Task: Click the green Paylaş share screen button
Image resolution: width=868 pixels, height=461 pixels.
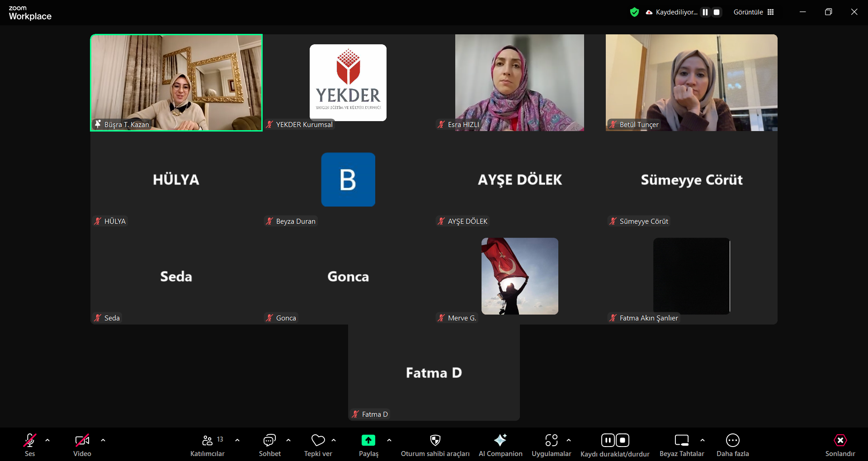Action: 368,445
